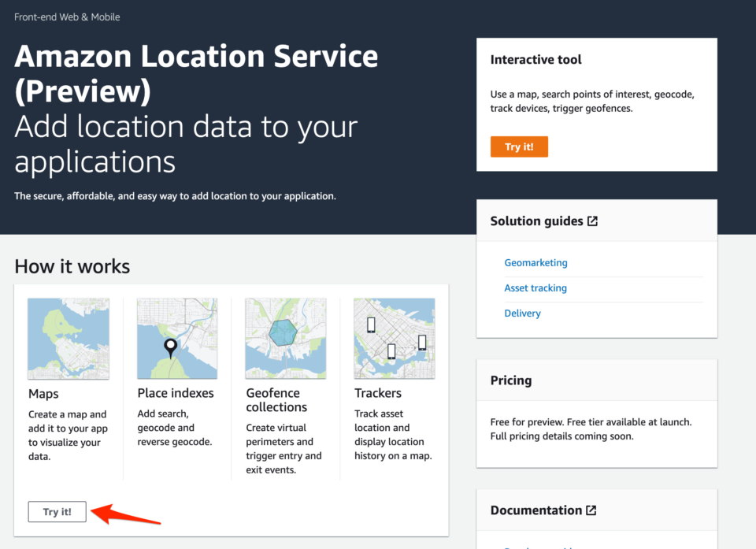Select the Place indexes map icon
This screenshot has width=756, height=549.
pyautogui.click(x=177, y=338)
